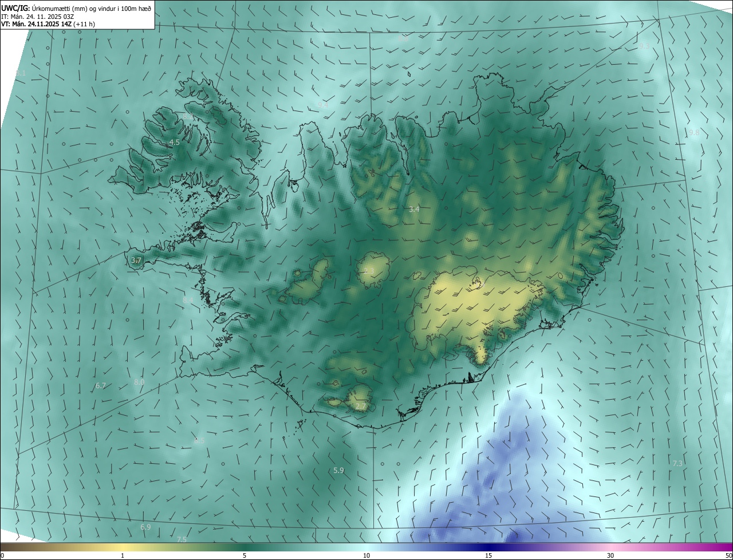Click the 7.5 value on the map
This screenshot has height=560, width=733.
[182, 539]
